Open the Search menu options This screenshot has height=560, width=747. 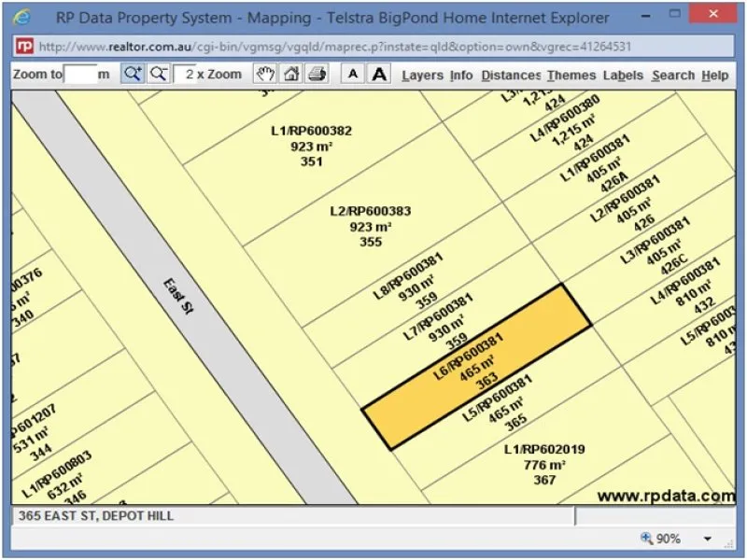coord(672,76)
